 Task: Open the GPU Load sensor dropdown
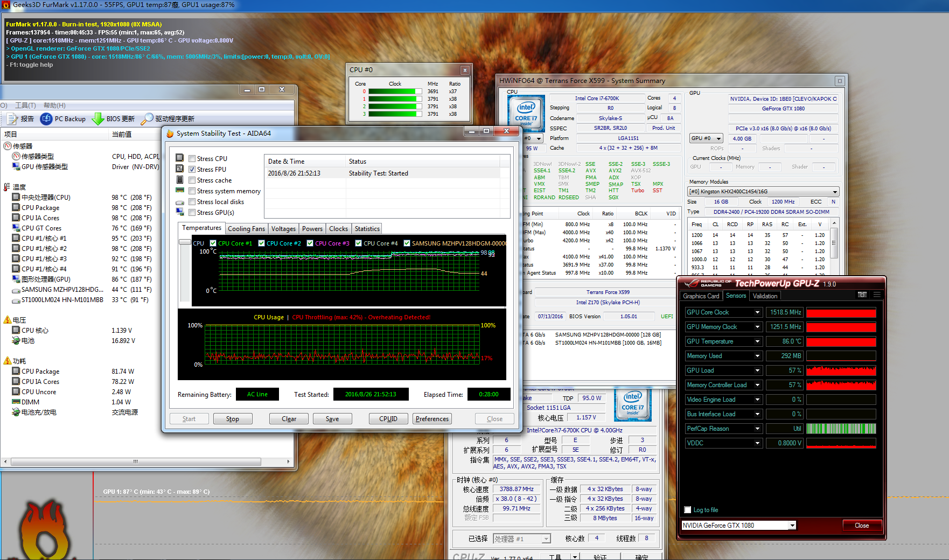pos(757,370)
